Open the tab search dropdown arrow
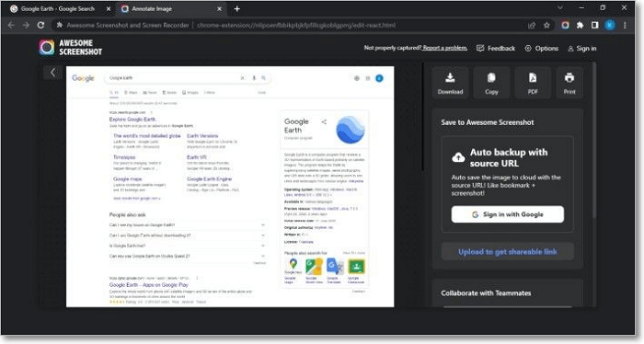The image size is (644, 344). pos(560,7)
